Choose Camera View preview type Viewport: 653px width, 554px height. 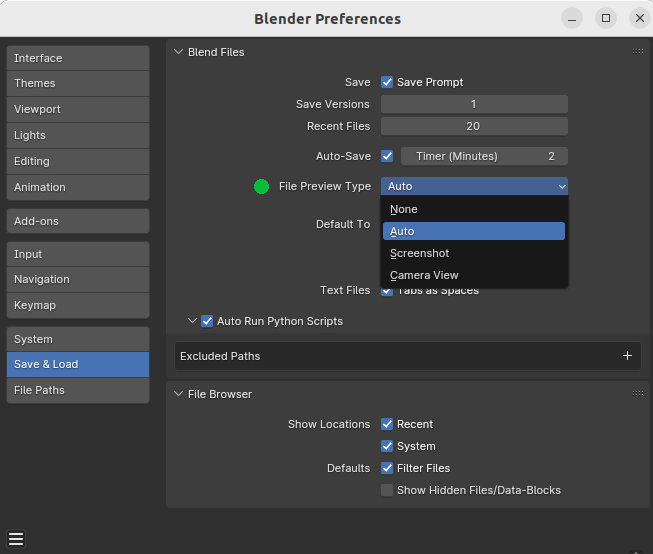click(x=474, y=275)
